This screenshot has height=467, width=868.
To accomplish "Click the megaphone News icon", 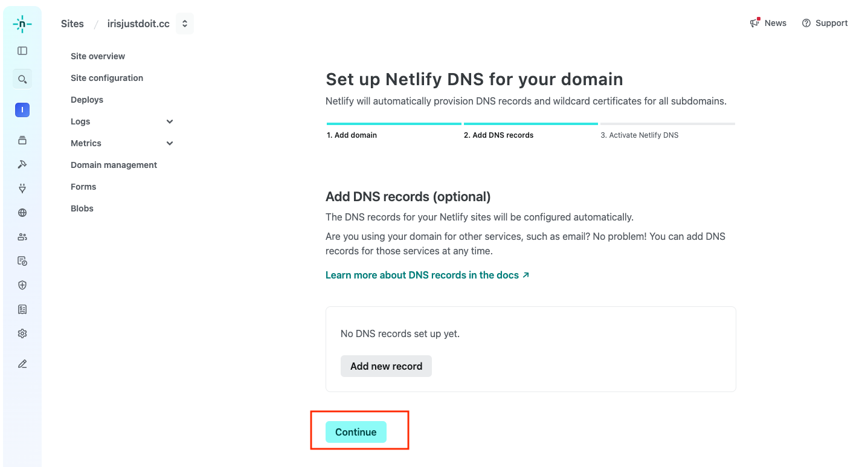I will [x=755, y=23].
